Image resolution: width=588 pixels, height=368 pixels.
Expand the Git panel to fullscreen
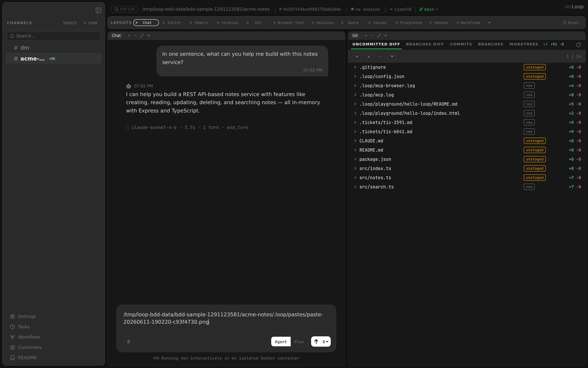click(x=379, y=36)
